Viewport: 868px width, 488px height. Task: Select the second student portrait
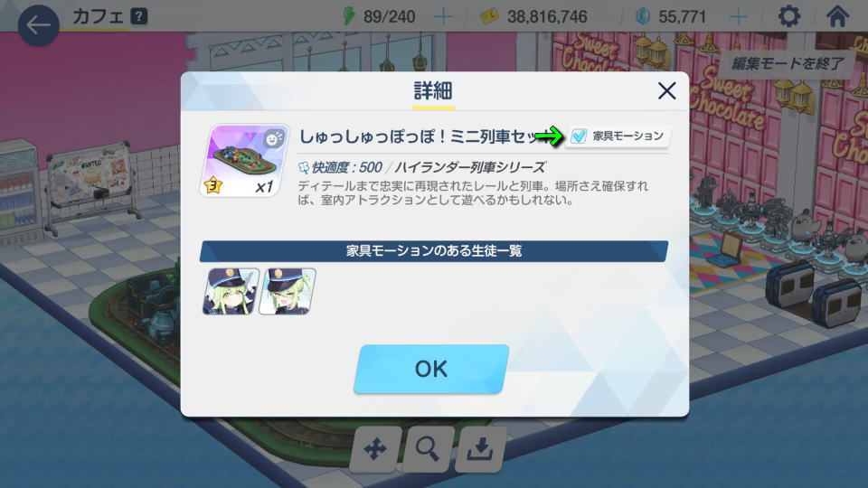(x=288, y=291)
